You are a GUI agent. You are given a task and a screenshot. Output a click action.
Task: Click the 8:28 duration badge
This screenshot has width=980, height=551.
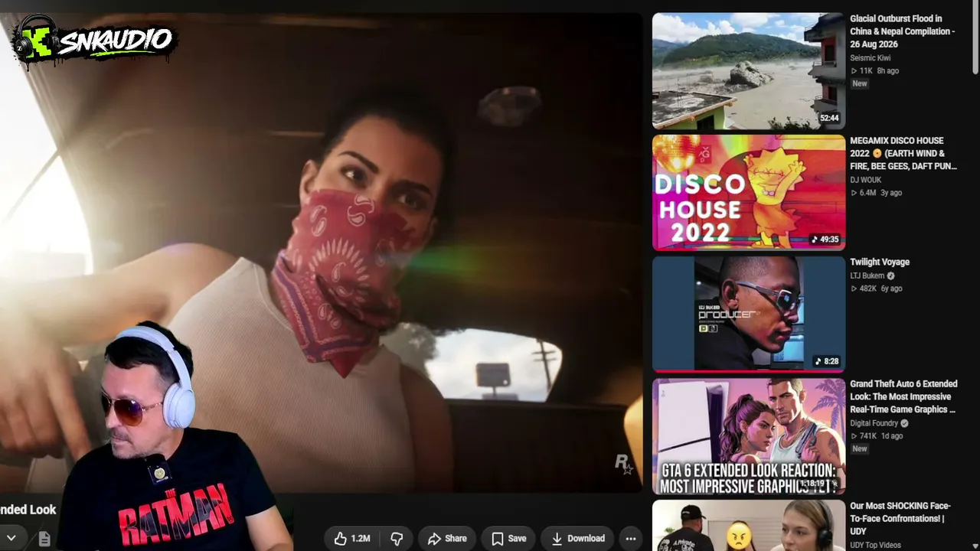point(827,361)
